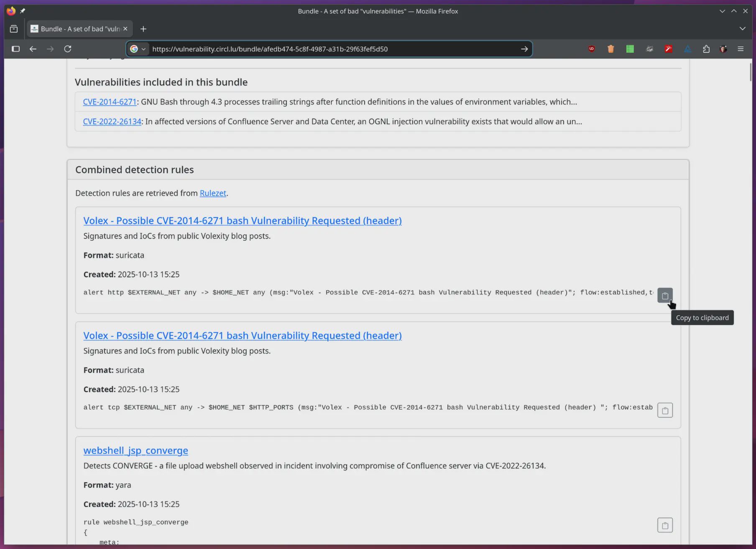Open the puzzle-piece Extensions button
The height and width of the screenshot is (549, 756).
(x=706, y=49)
